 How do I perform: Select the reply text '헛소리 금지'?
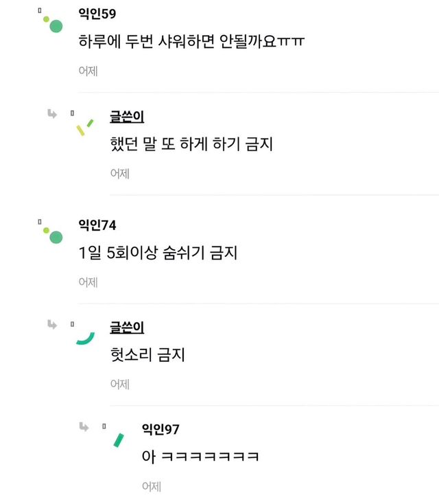tap(147, 355)
